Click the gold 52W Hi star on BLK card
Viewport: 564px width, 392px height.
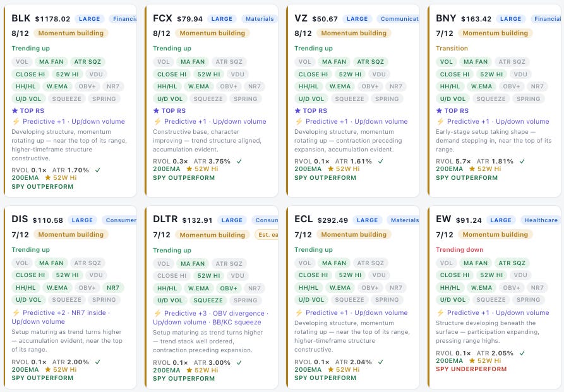coord(47,177)
